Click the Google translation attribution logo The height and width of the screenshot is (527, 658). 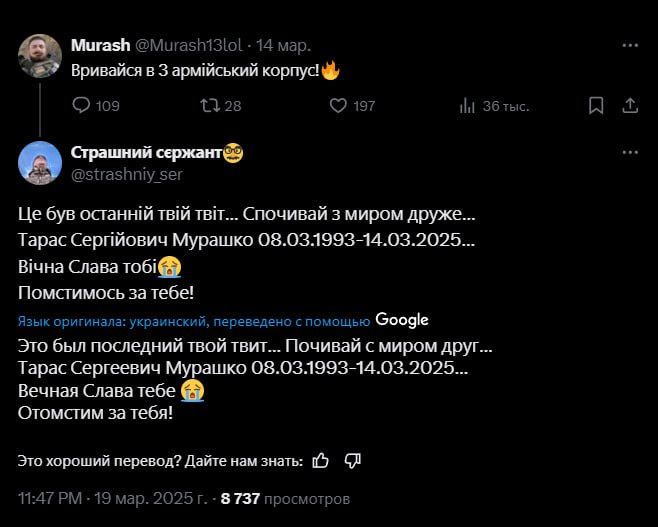402,320
